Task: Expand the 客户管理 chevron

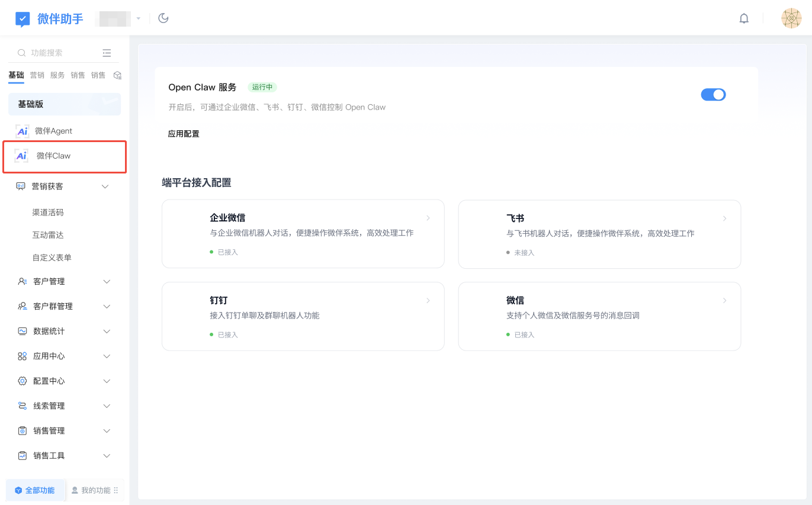Action: point(107,282)
